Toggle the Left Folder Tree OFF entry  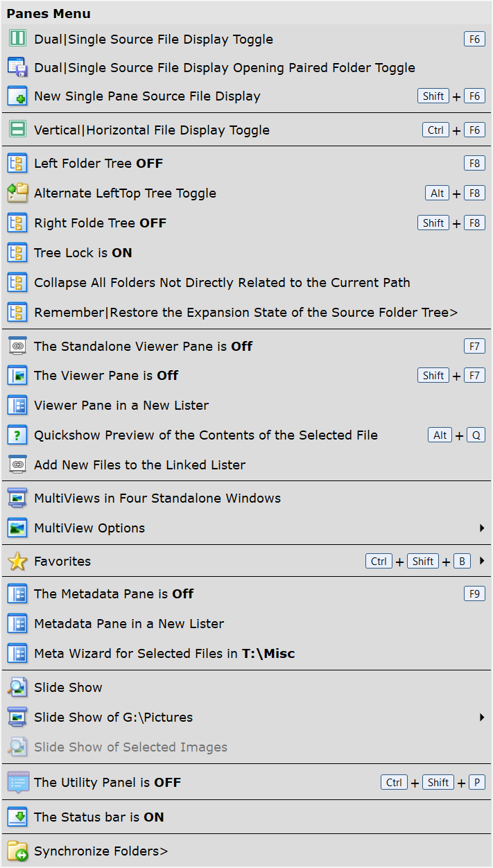(246, 164)
